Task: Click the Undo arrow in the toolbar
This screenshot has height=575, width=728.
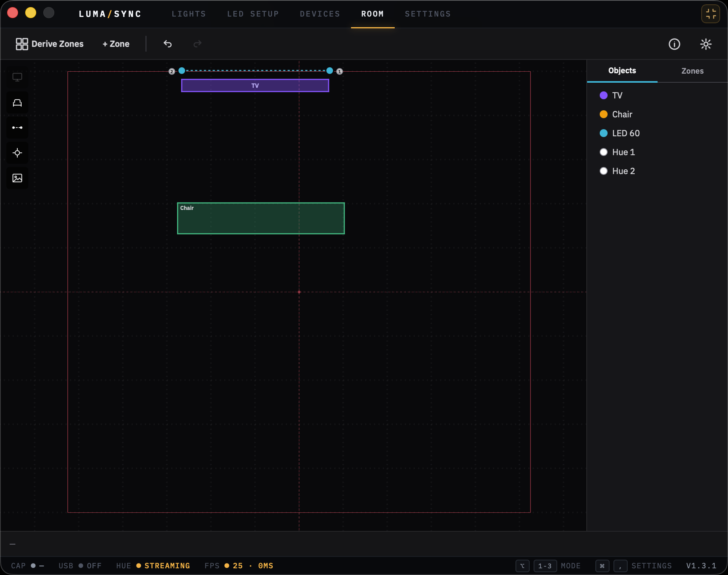Action: pos(167,44)
